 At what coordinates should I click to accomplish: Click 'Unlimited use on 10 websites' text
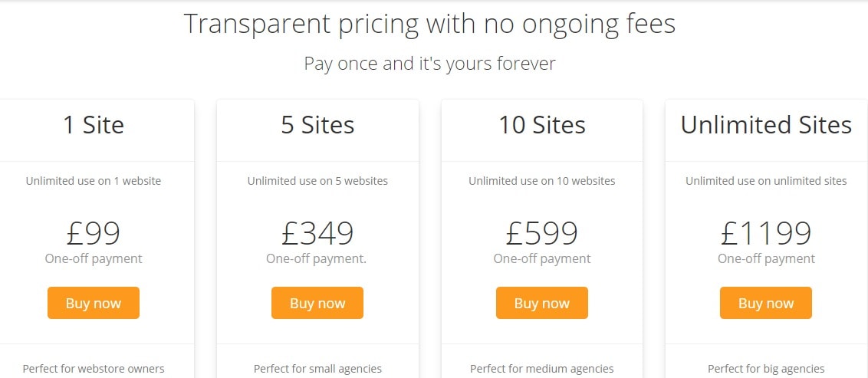542,181
